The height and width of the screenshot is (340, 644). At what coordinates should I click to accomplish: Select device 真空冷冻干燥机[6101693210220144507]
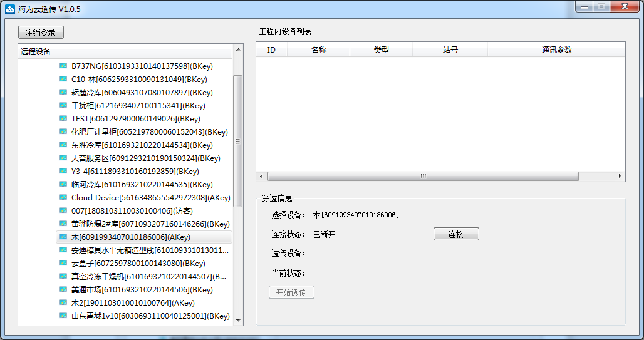(x=148, y=276)
